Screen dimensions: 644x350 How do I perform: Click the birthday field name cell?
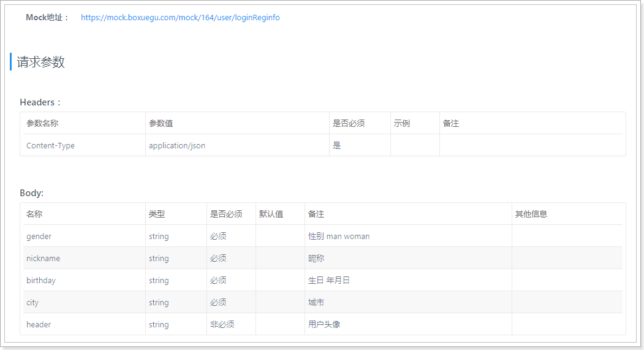(40, 280)
